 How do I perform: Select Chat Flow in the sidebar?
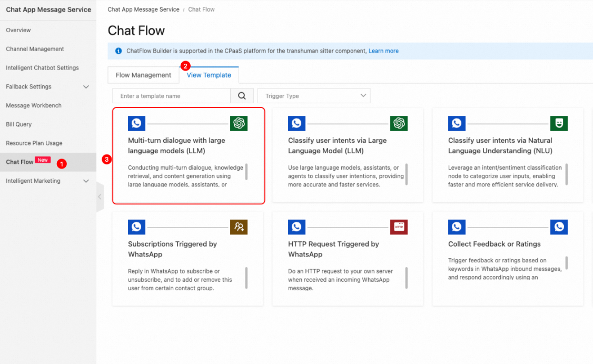click(48, 162)
